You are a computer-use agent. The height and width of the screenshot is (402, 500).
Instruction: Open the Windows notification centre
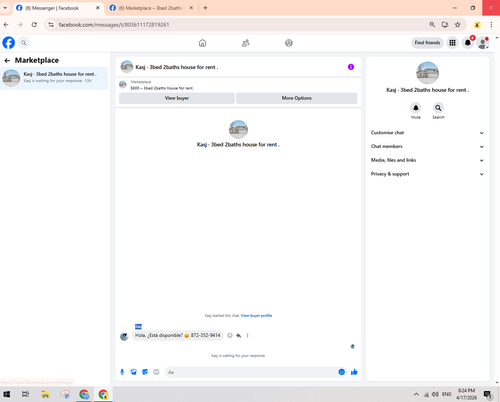[488, 395]
